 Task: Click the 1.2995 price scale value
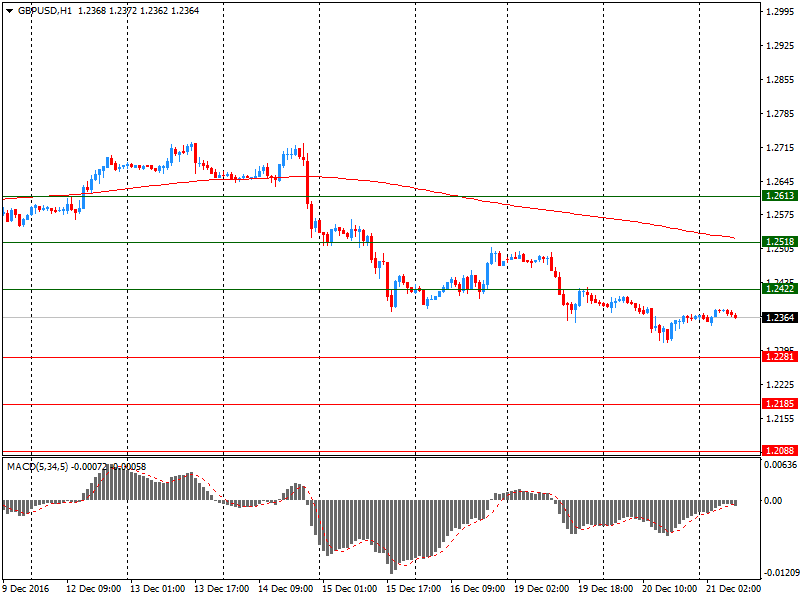point(780,12)
